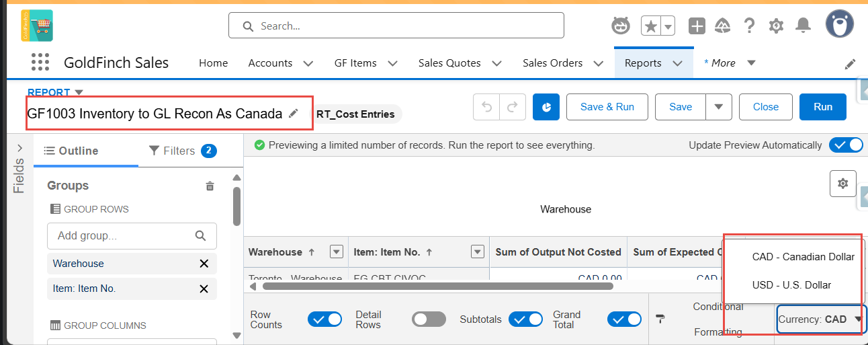Open the Favorites star icon
The height and width of the screenshot is (345, 868).
(650, 26)
